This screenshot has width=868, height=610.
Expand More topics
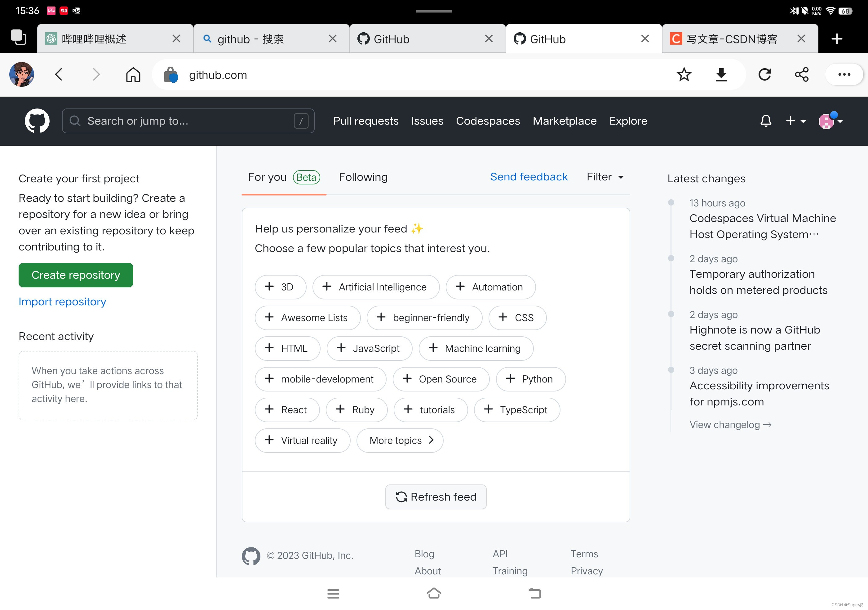pyautogui.click(x=400, y=440)
